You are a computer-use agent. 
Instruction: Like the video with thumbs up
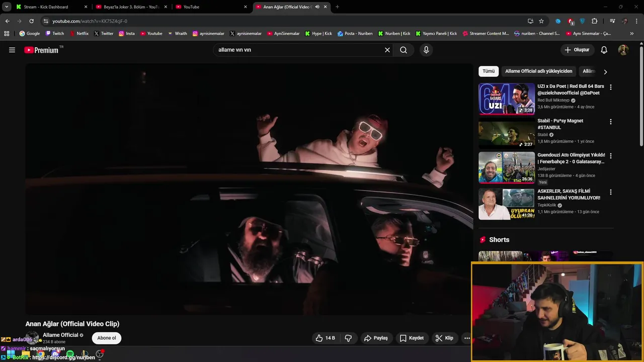point(325,338)
